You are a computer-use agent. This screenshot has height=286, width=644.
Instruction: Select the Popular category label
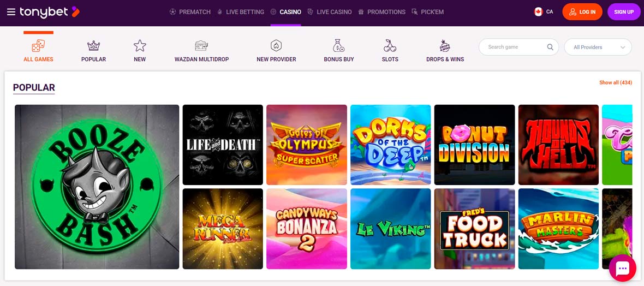(x=94, y=59)
